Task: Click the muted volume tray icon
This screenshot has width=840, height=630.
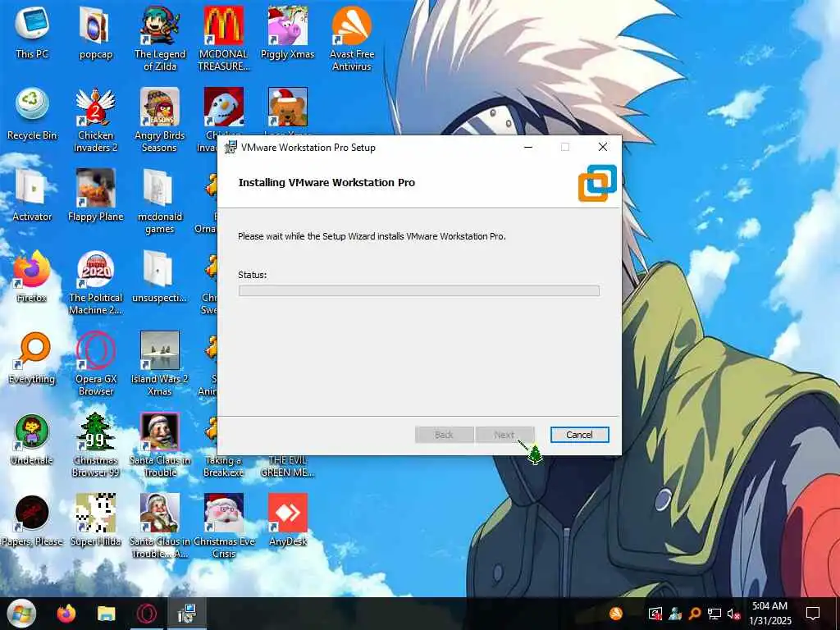Action: click(x=733, y=614)
